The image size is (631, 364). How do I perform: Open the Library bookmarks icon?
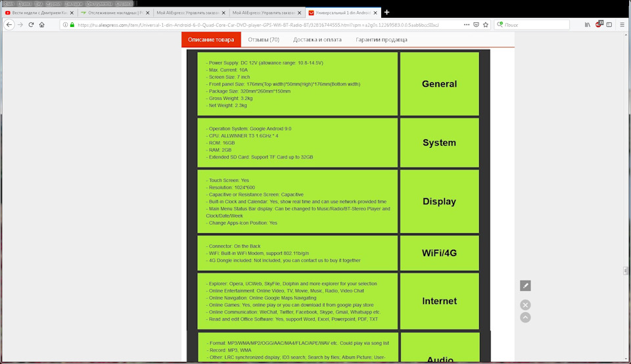[588, 24]
